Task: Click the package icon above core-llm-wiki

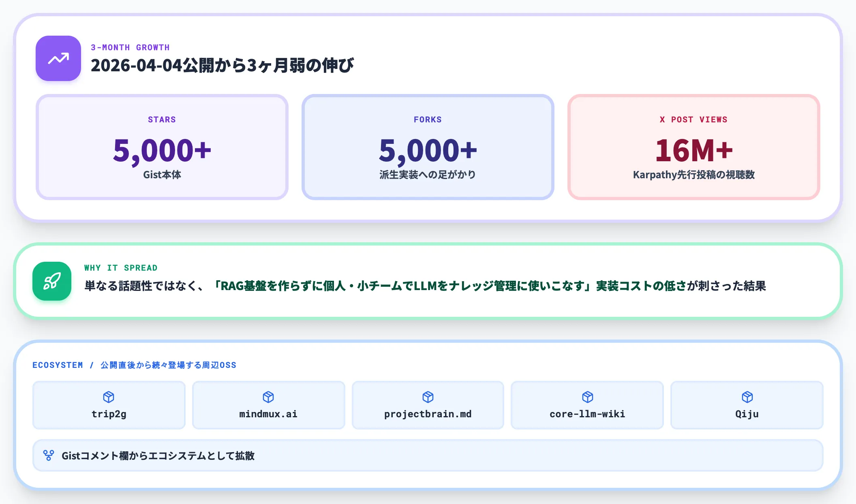Action: point(588,397)
